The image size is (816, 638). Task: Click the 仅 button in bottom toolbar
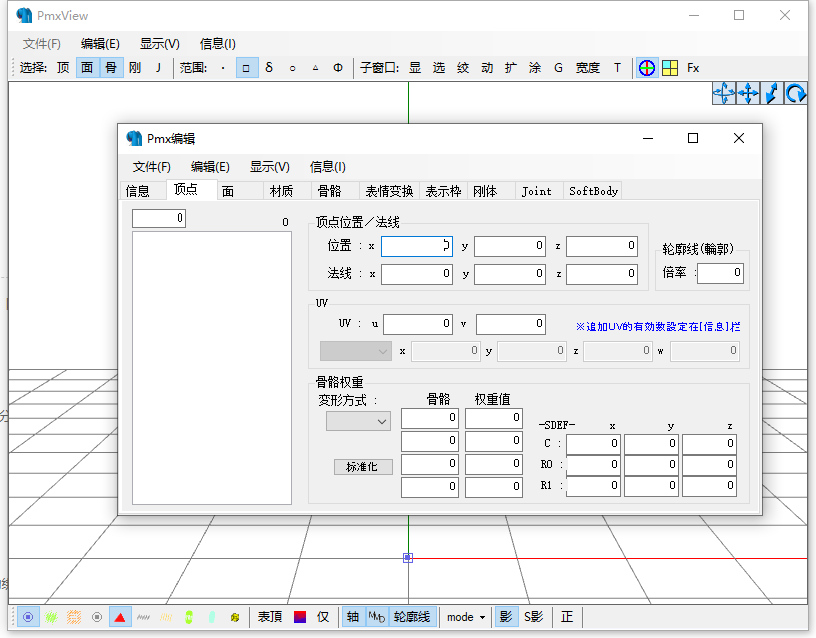323,617
